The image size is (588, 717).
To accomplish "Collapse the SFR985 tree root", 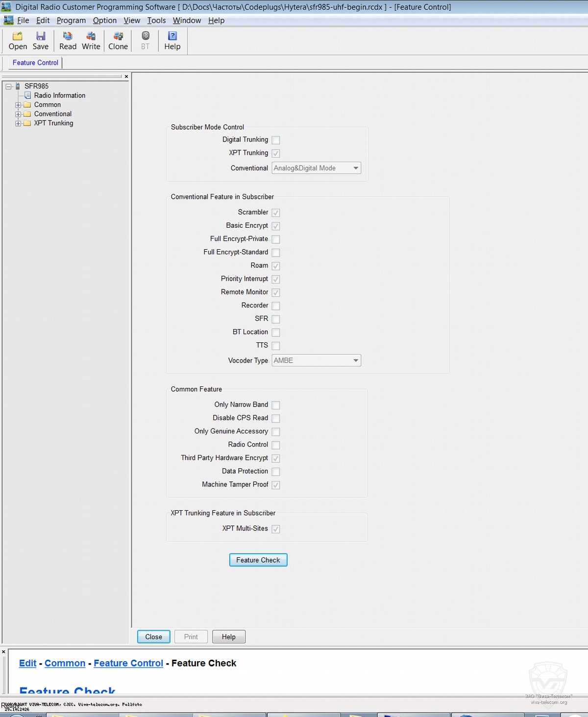I will click(8, 86).
